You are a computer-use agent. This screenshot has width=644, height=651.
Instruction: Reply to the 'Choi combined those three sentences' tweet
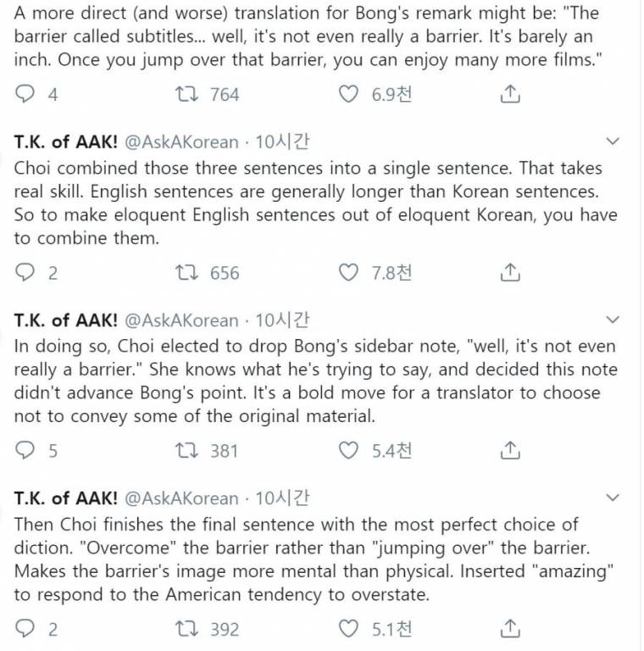click(x=25, y=272)
